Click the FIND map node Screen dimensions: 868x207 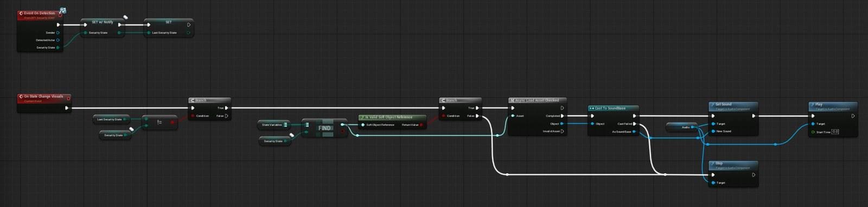tap(324, 128)
